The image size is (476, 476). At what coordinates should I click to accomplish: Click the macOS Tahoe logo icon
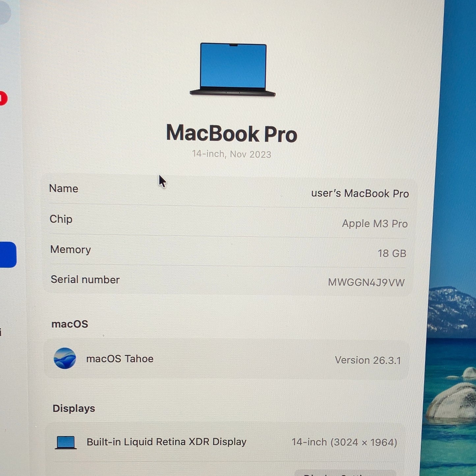[x=65, y=358]
